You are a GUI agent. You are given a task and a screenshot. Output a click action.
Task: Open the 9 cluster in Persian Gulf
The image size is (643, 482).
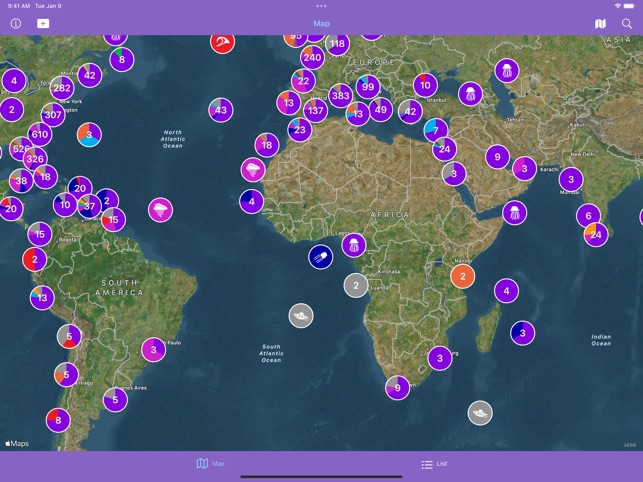tap(497, 157)
